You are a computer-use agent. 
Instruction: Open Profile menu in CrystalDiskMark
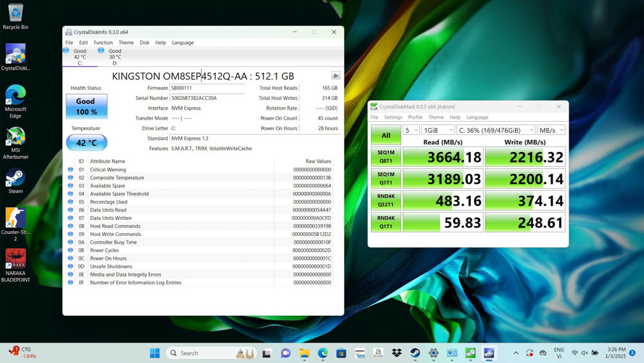tap(415, 117)
